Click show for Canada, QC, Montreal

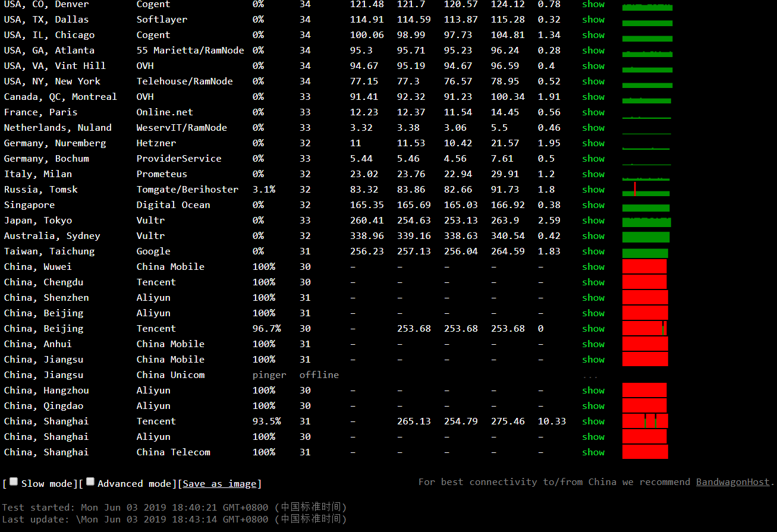point(593,97)
